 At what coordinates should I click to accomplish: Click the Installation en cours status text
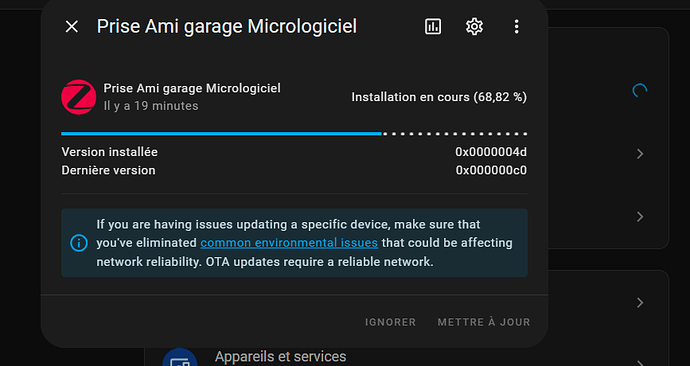(439, 97)
